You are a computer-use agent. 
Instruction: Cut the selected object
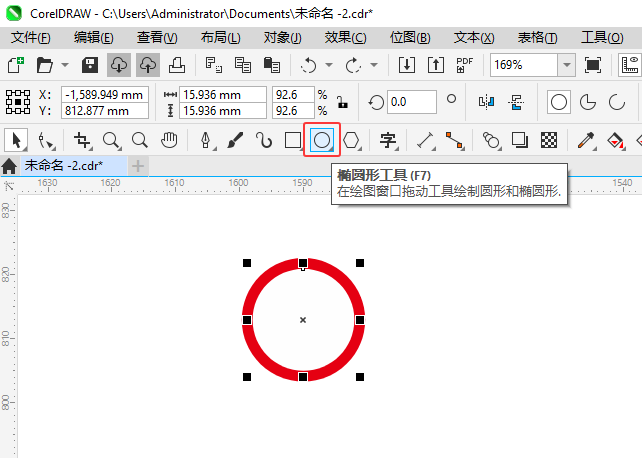coord(214,65)
